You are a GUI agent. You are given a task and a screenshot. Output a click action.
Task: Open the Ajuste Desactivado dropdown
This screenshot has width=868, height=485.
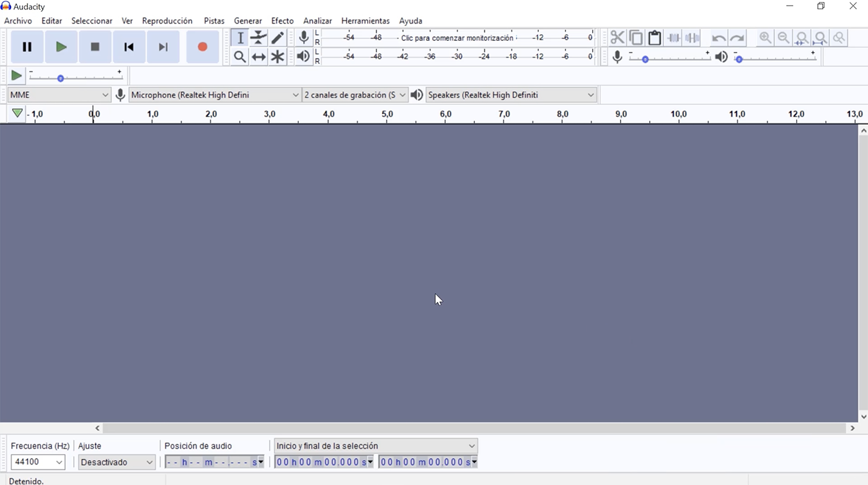(117, 462)
